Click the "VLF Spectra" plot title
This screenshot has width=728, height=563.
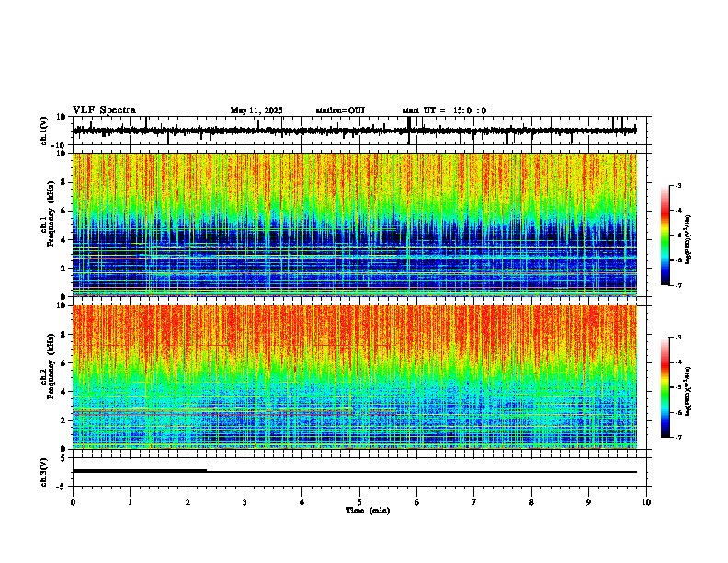tap(104, 110)
